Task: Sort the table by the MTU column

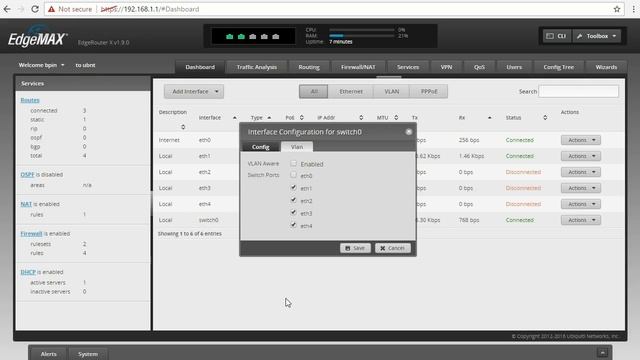Action: 396,118
